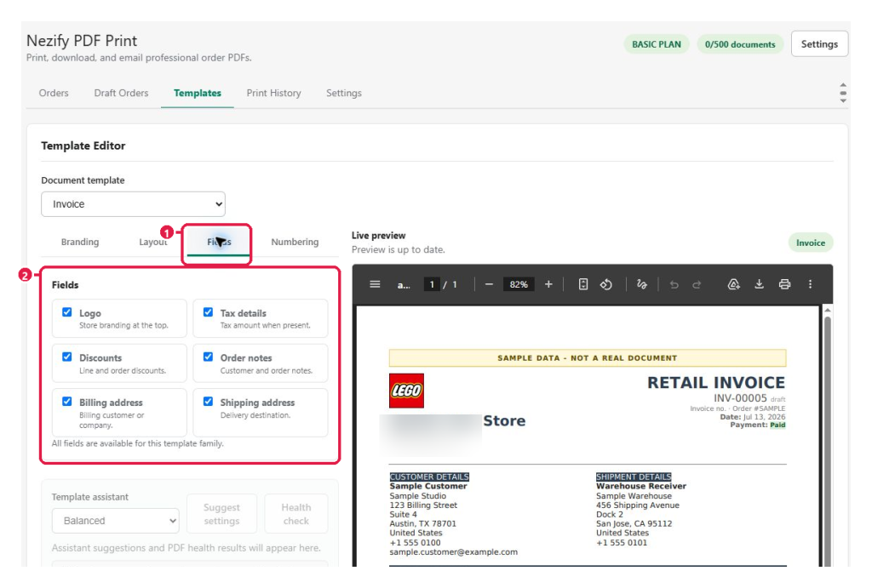This screenshot has width=872, height=588.
Task: Open the Settings tab in navigation
Action: coord(344,93)
